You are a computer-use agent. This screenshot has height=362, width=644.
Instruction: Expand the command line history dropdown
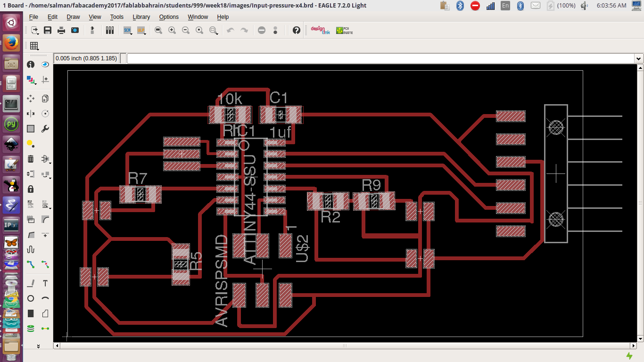[637, 58]
